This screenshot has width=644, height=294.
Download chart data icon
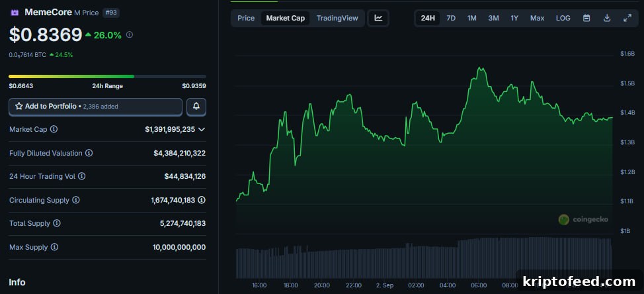pos(607,18)
